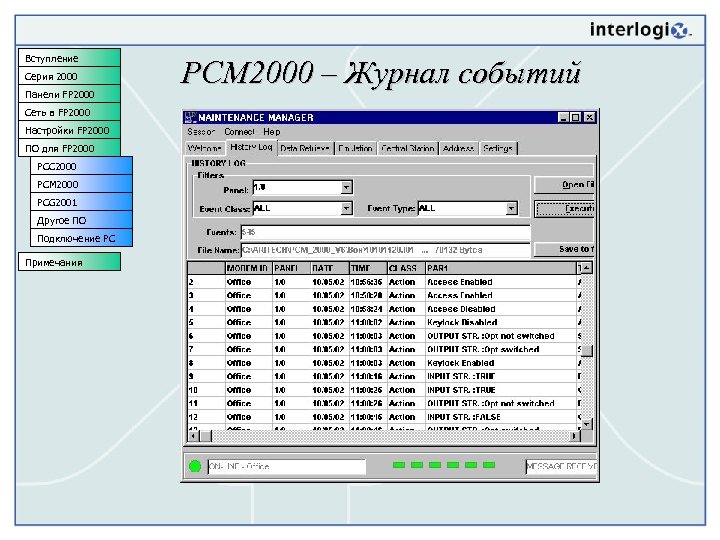Select row 10 INPUT STR :TRUE
The height and width of the screenshot is (540, 720).
(382, 390)
